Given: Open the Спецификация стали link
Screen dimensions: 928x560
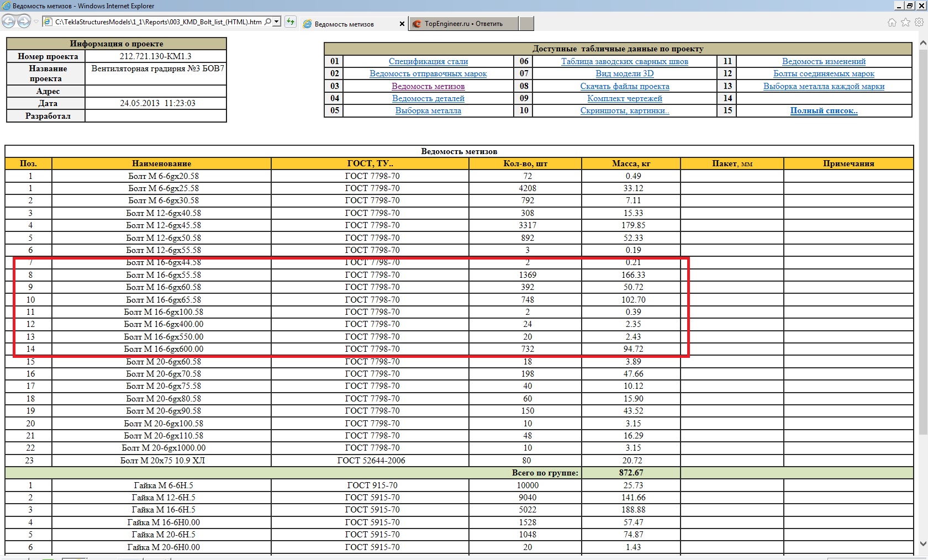Looking at the screenshot, I should tap(428, 61).
